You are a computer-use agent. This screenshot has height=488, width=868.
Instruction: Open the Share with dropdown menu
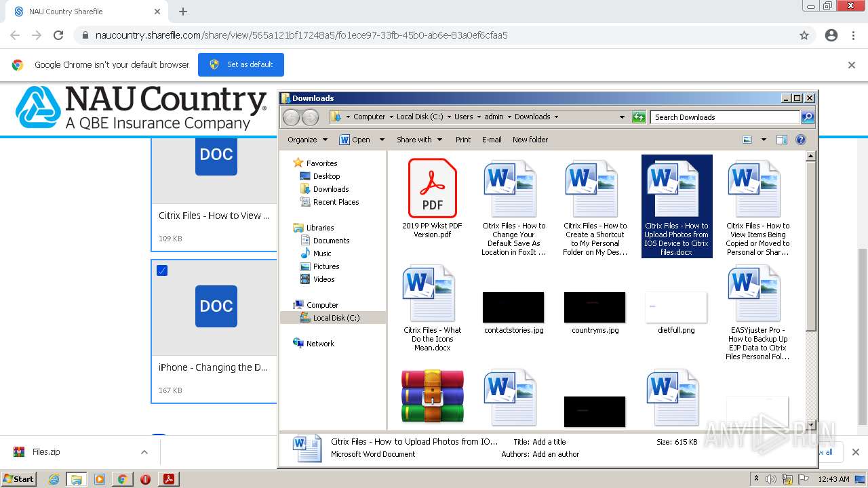coord(419,140)
